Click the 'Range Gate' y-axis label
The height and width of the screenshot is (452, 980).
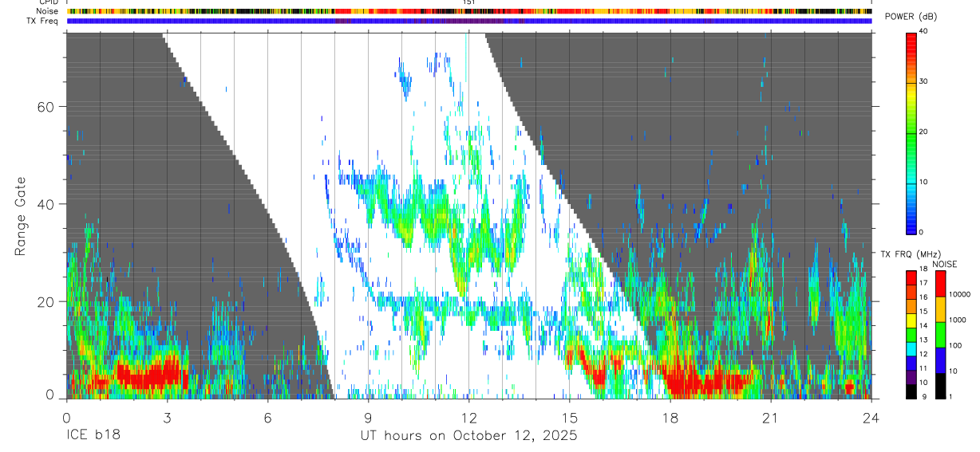(20, 216)
